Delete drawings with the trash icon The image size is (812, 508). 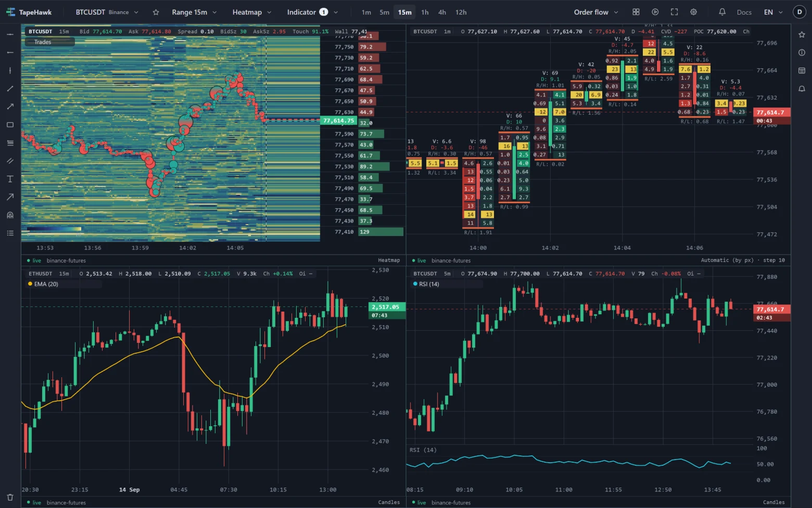click(10, 498)
